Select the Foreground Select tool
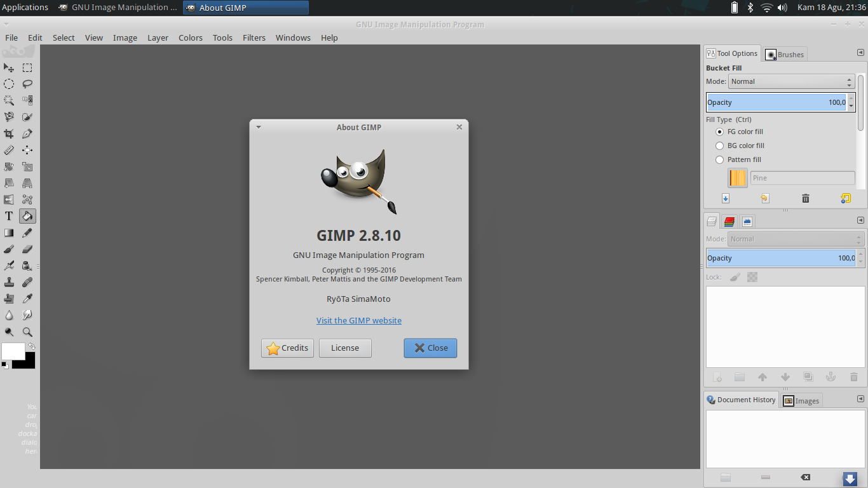This screenshot has width=868, height=488. pos(27,117)
